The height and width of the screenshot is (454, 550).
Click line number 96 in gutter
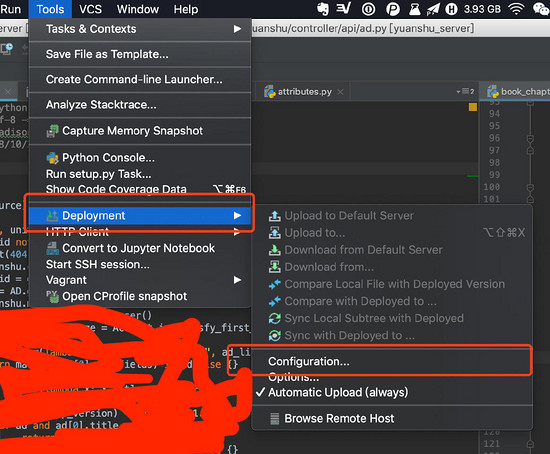[x=495, y=138]
